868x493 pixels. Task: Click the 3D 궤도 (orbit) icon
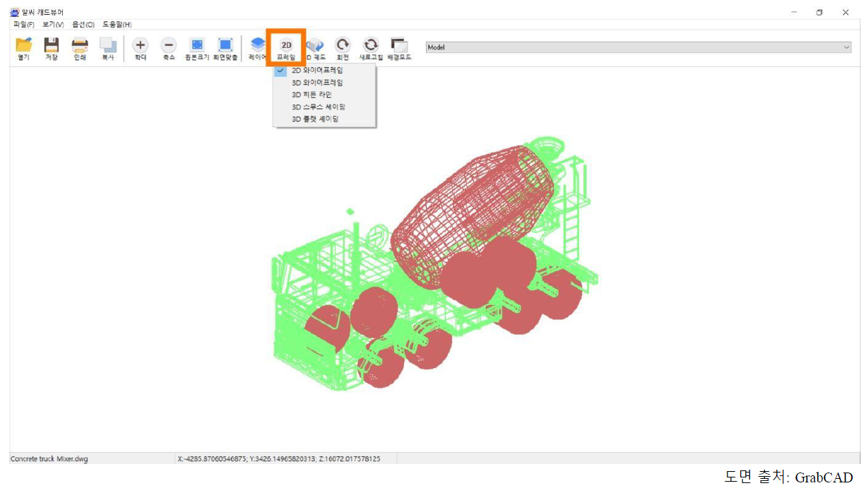(315, 44)
